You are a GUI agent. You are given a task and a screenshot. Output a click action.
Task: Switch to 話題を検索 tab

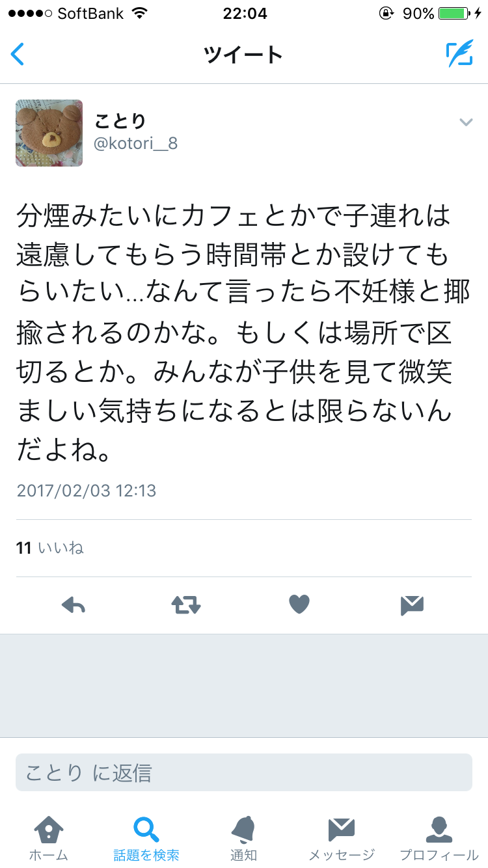[146, 838]
